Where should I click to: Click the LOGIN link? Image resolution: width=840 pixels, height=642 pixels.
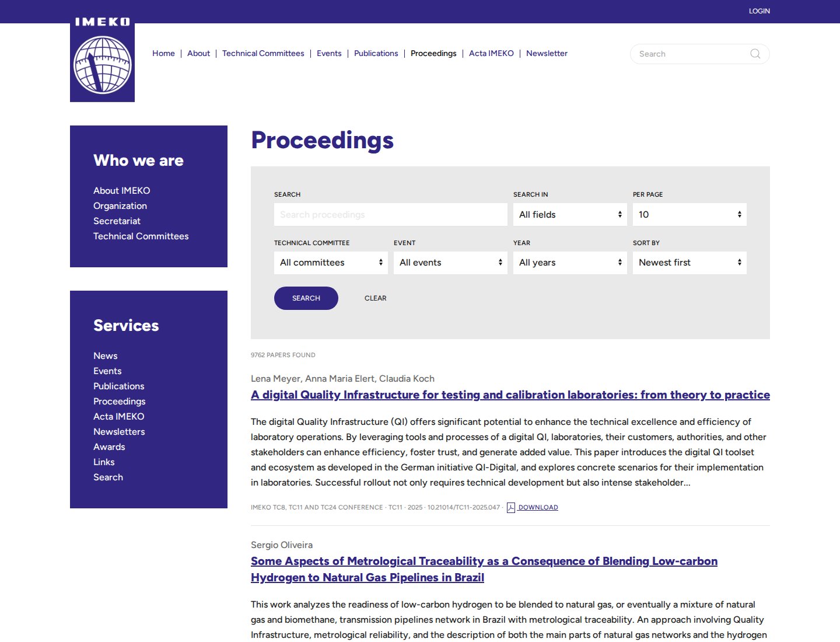pyautogui.click(x=759, y=11)
